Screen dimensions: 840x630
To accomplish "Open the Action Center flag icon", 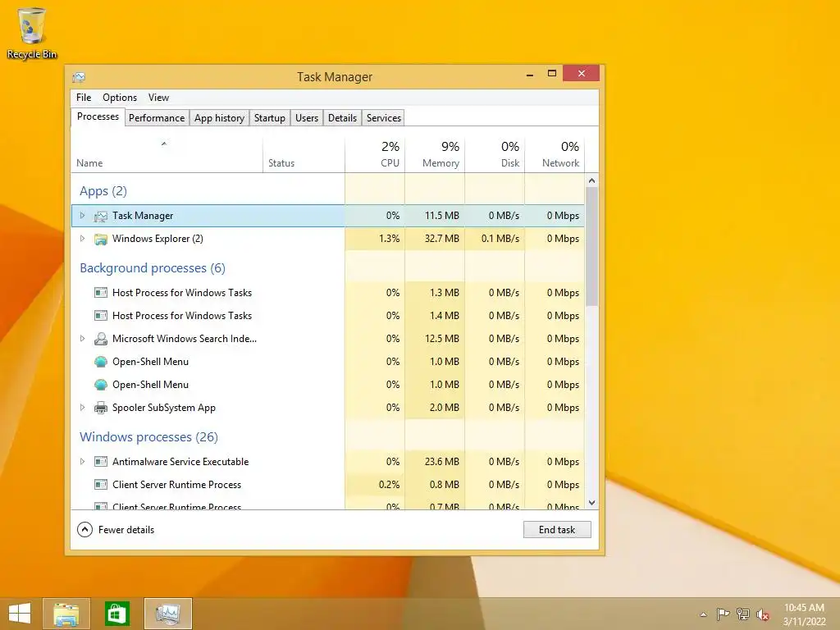I will (x=724, y=614).
